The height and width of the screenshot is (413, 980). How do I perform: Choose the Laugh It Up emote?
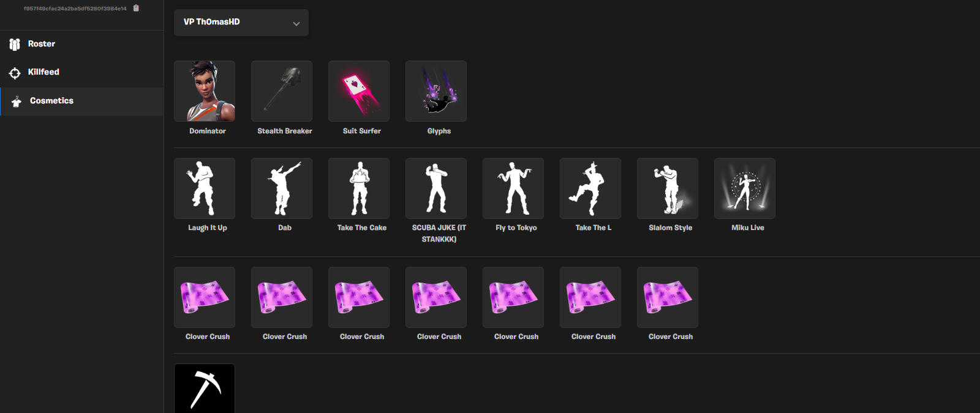[x=205, y=188]
